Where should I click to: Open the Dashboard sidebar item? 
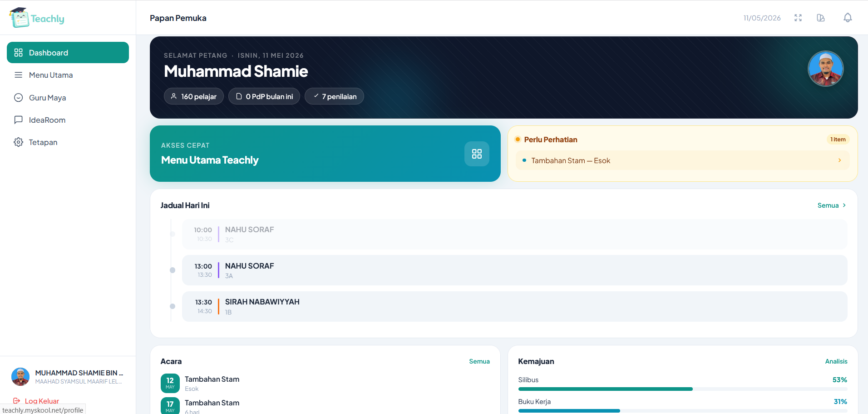click(68, 53)
